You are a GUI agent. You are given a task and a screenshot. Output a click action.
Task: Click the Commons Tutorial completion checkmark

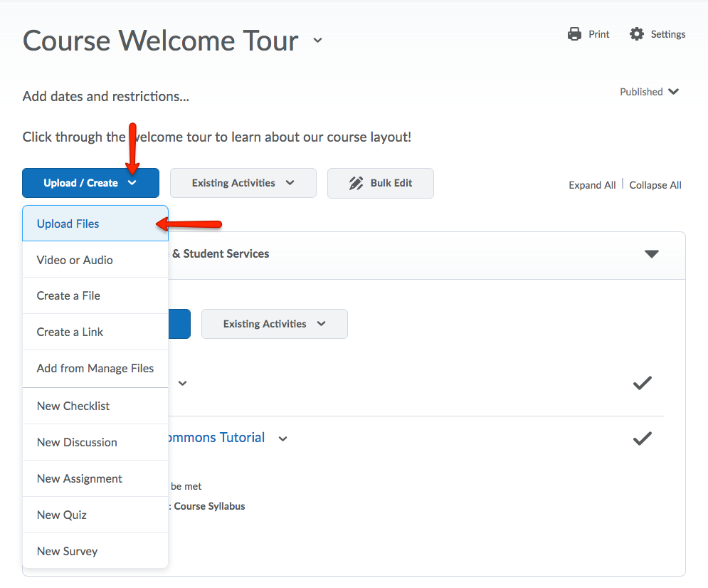point(642,439)
